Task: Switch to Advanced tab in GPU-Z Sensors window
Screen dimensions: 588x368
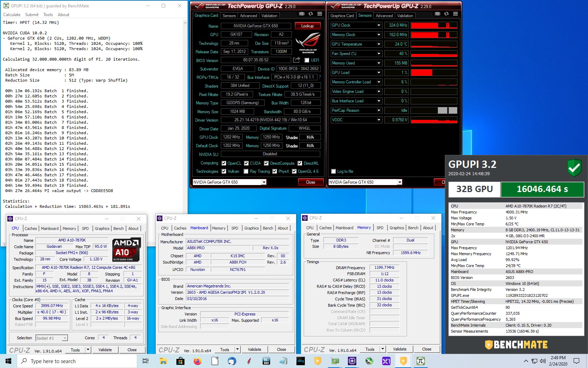Action: [384, 16]
